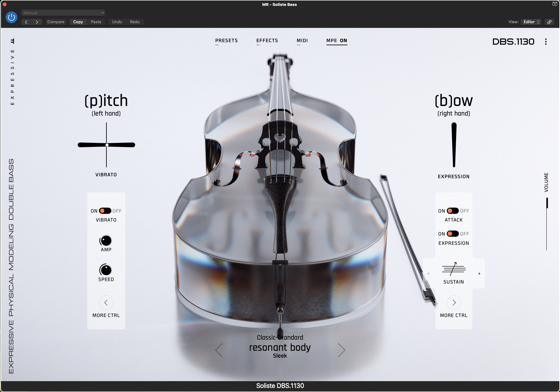Adjust the vertical VOLUME slider
This screenshot has width=560, height=392.
[547, 224]
